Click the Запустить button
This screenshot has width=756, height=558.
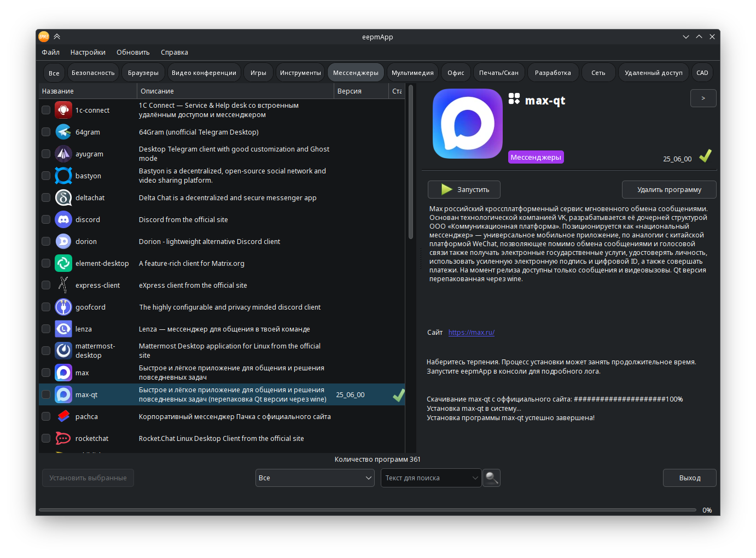464,189
